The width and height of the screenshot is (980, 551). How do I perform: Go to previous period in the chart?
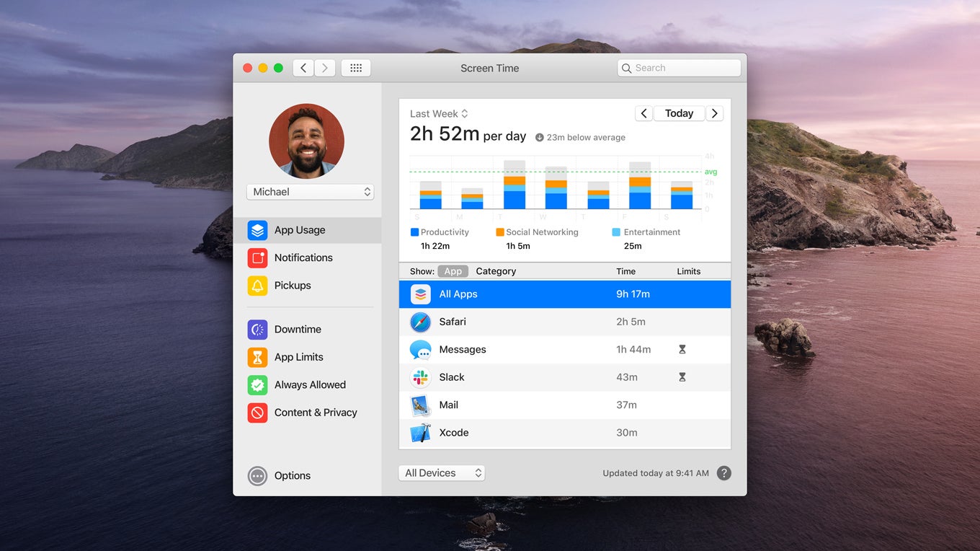click(x=643, y=113)
